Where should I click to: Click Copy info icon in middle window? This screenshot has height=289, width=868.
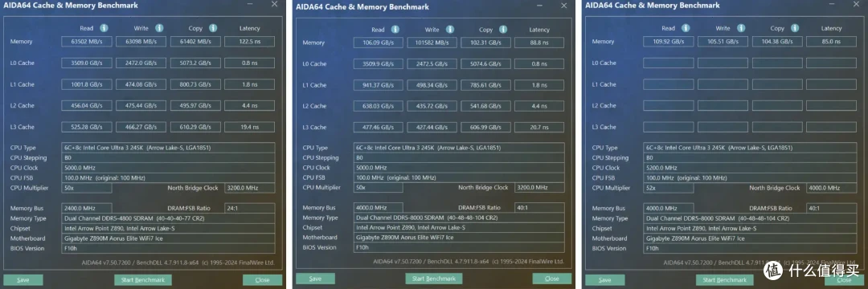click(x=503, y=30)
